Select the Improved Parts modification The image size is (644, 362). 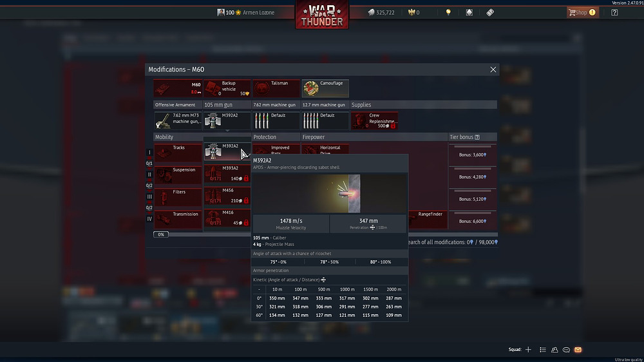pos(276,149)
